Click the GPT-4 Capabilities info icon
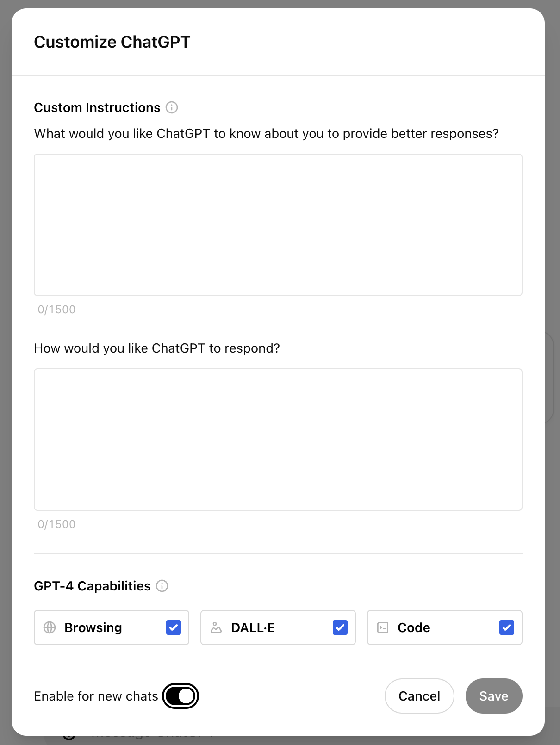The image size is (560, 745). [x=162, y=586]
